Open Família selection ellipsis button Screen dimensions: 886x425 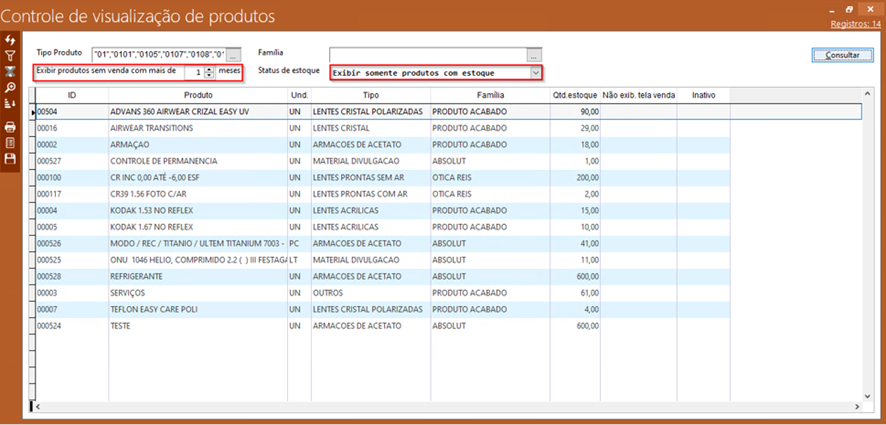[535, 54]
